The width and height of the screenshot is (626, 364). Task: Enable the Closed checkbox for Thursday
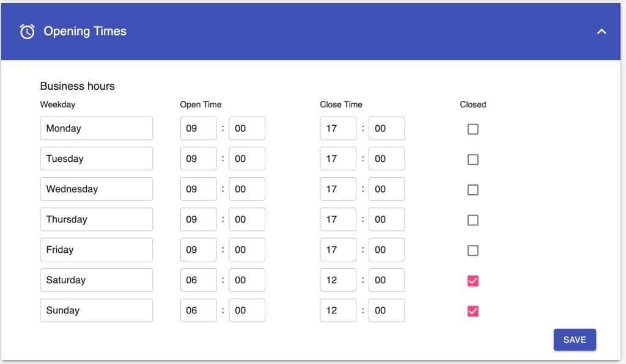coord(473,220)
